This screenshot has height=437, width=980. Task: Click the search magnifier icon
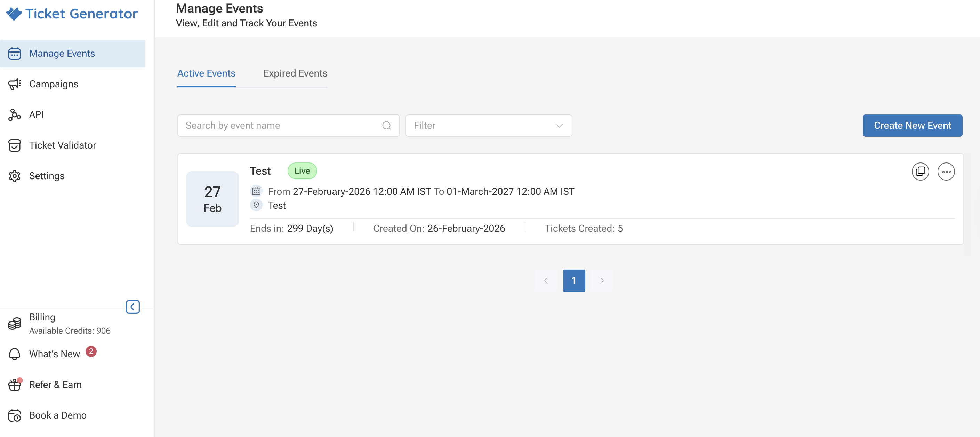pyautogui.click(x=386, y=125)
